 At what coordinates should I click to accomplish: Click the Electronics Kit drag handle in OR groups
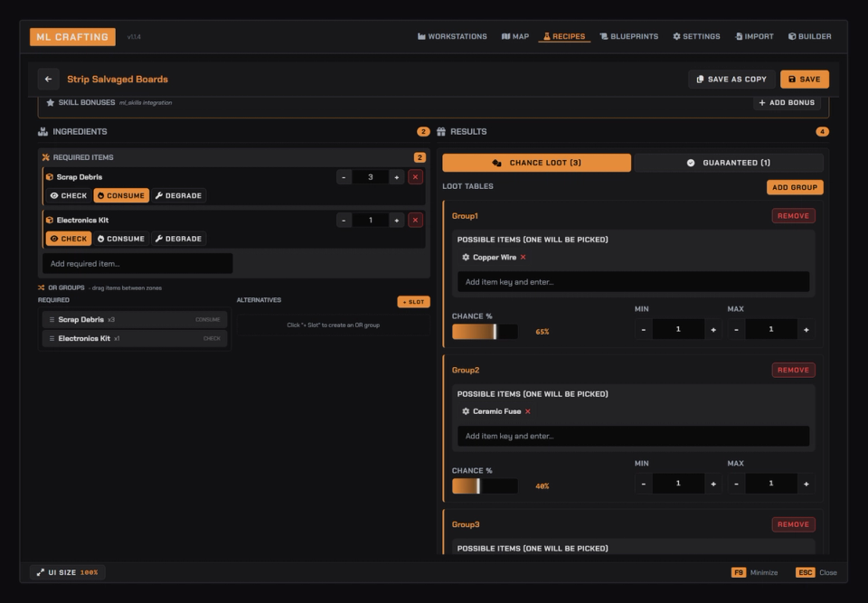(x=52, y=338)
